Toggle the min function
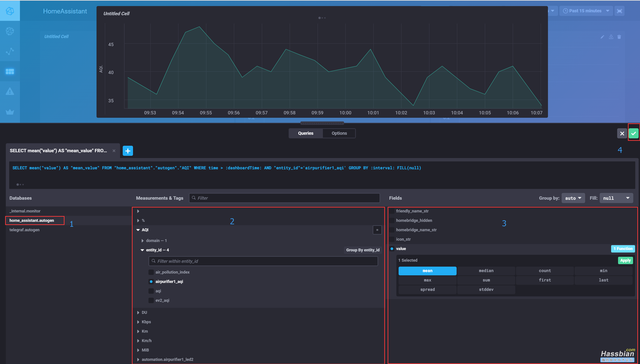 click(x=603, y=271)
